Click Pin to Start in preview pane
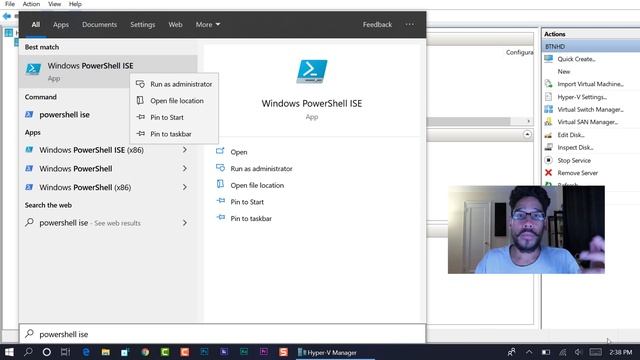Screen dimensions: 640x360 tap(247, 202)
